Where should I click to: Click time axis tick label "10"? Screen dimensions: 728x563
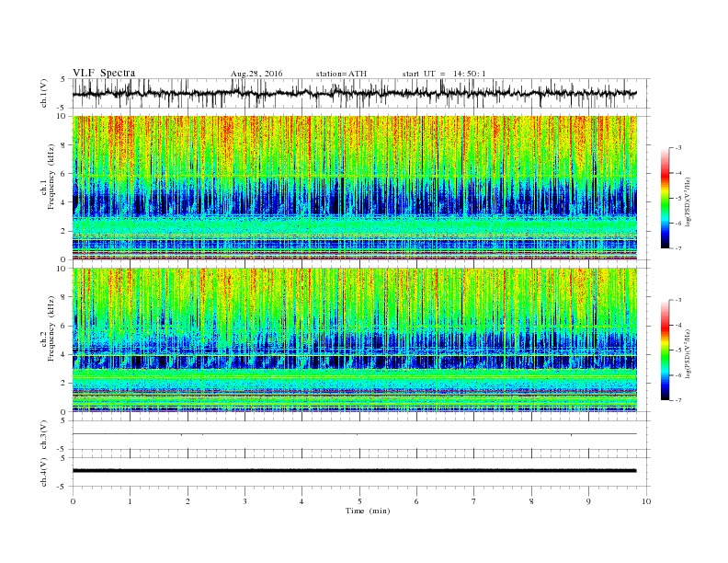pyautogui.click(x=647, y=501)
